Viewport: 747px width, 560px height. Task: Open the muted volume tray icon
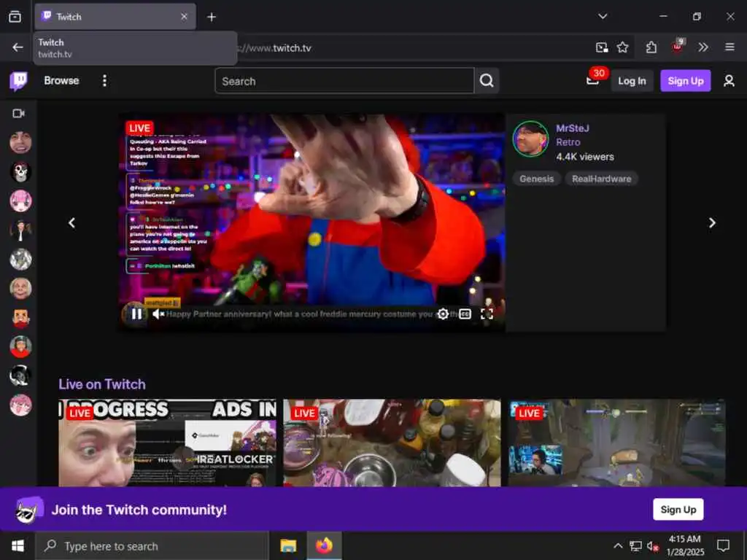(x=653, y=545)
